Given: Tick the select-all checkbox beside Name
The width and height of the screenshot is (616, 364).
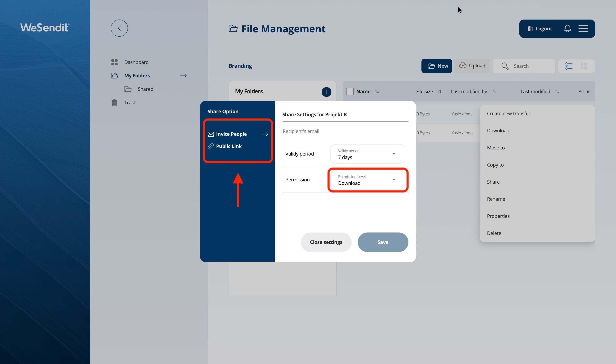Looking at the screenshot, I should tap(350, 91).
